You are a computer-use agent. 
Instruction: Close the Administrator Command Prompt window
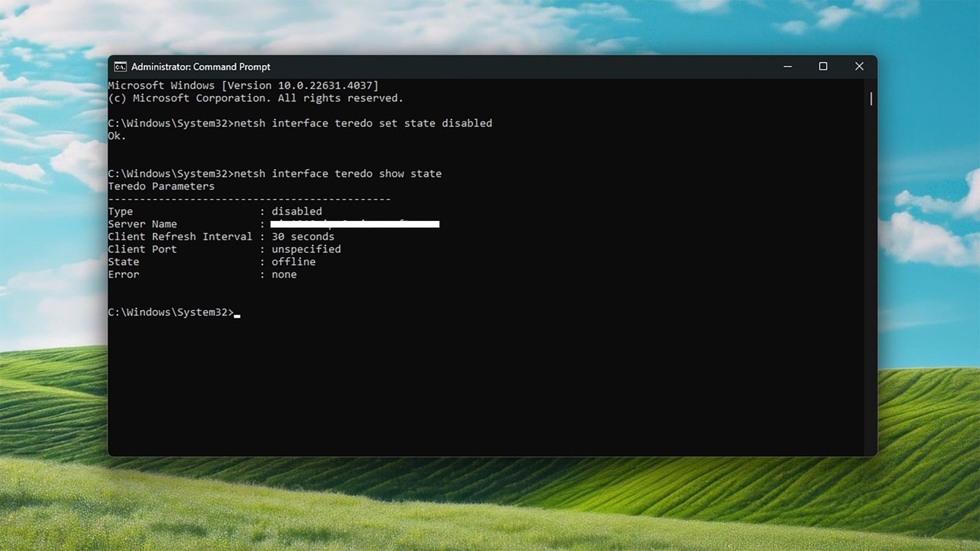pos(859,67)
